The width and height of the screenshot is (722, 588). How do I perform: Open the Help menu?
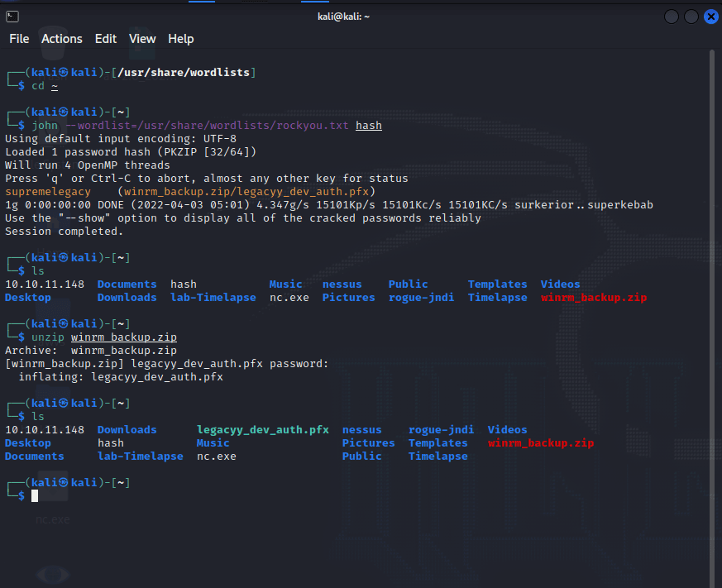coord(180,39)
